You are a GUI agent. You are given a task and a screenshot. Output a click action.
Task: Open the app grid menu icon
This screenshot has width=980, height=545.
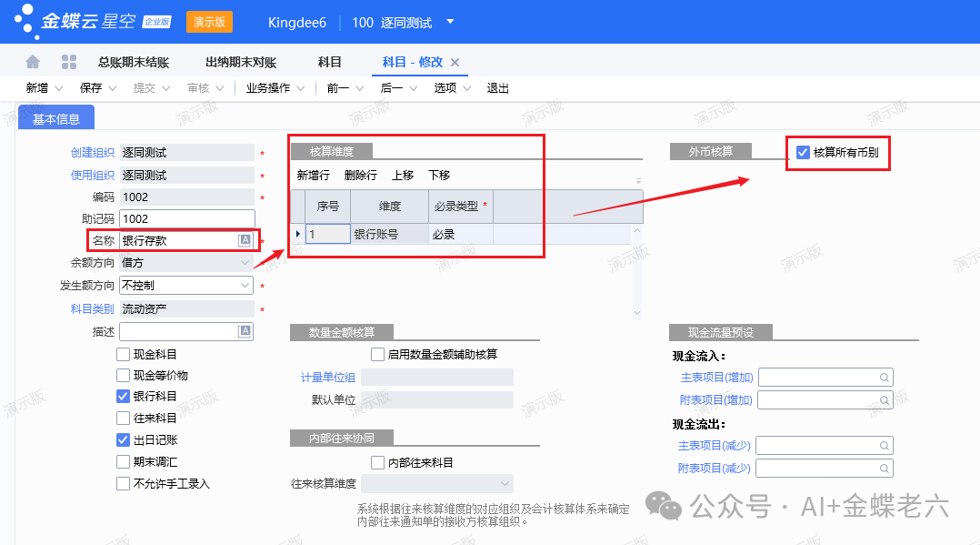tap(68, 62)
